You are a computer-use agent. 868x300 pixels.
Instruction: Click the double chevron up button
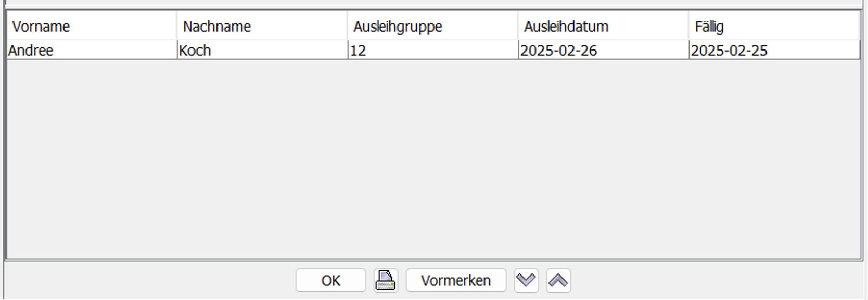tap(558, 280)
